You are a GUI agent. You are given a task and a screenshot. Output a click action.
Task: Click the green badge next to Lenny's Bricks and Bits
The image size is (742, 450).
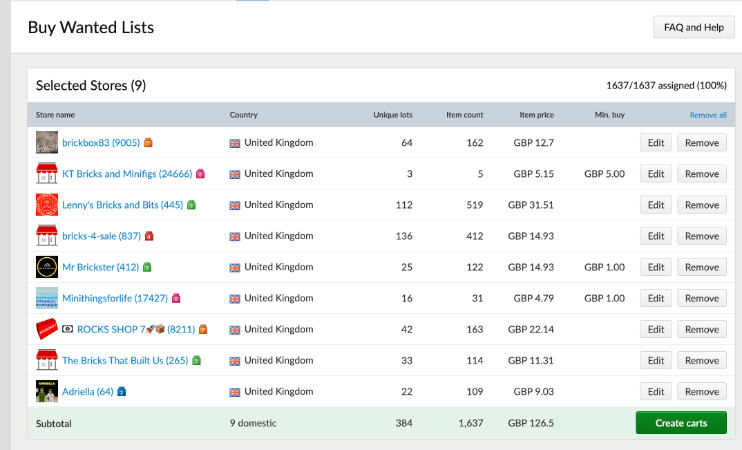point(191,205)
